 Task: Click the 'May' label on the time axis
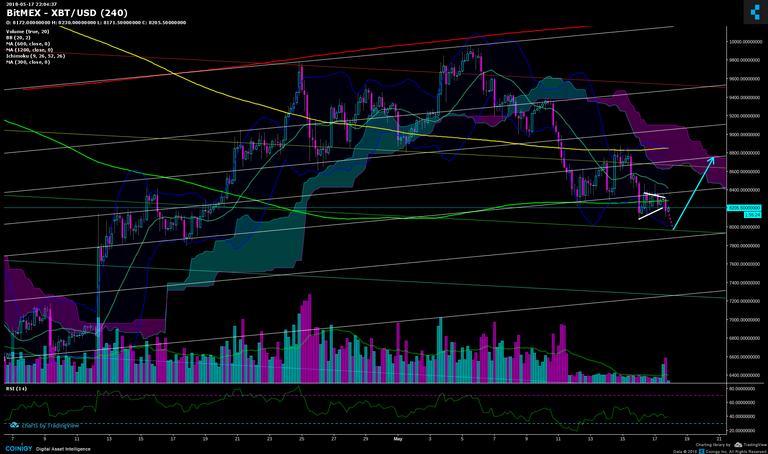pyautogui.click(x=398, y=439)
